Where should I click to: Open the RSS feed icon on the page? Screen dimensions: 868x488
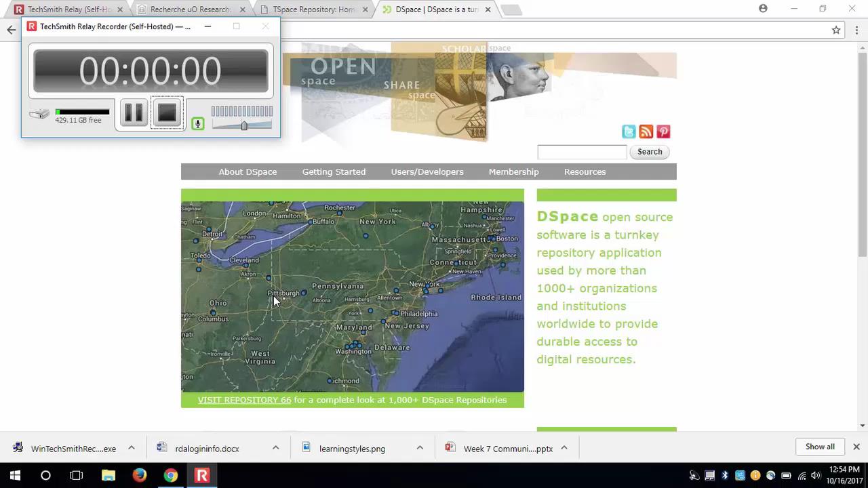(646, 131)
